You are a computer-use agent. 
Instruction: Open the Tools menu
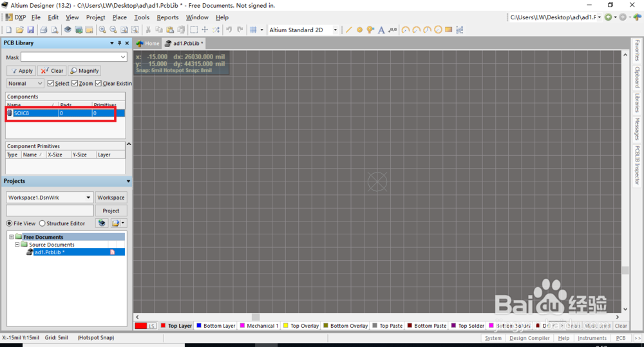point(142,17)
